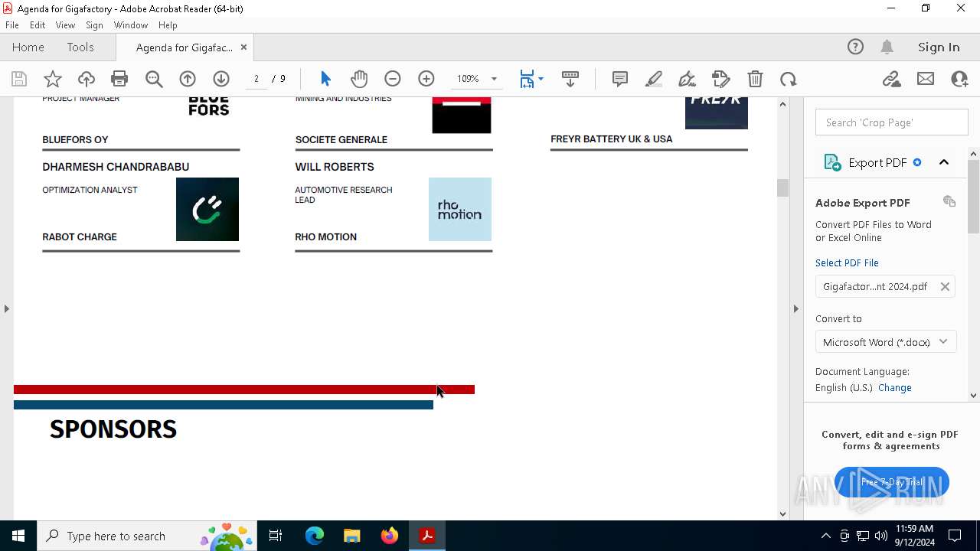Add a sticky note comment

point(620,79)
